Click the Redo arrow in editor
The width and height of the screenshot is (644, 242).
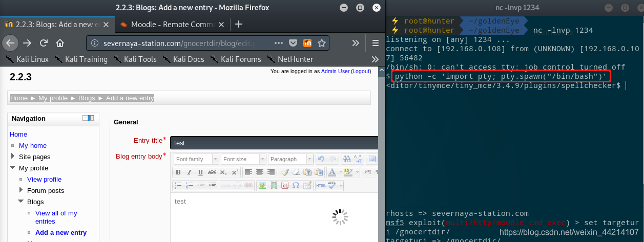tap(333, 159)
